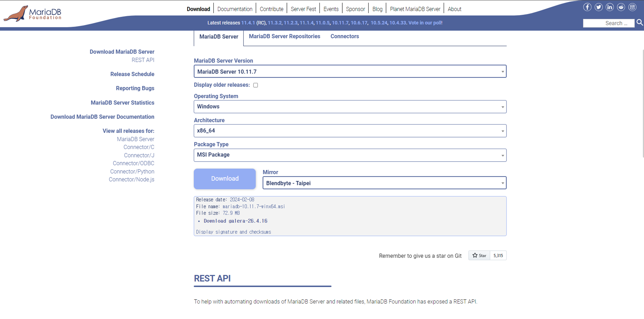Open the Contribute menu item
This screenshot has height=319, width=644.
click(271, 9)
